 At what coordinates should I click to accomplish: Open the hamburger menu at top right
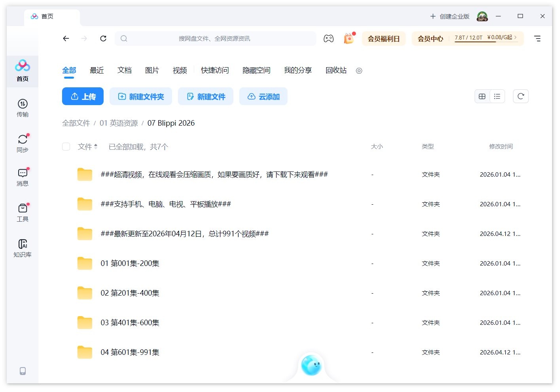[x=537, y=39]
